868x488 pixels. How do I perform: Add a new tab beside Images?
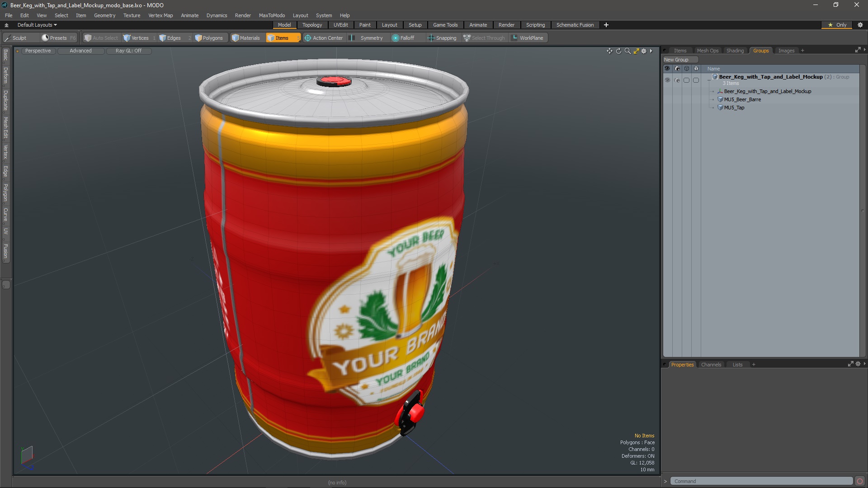[x=802, y=51]
